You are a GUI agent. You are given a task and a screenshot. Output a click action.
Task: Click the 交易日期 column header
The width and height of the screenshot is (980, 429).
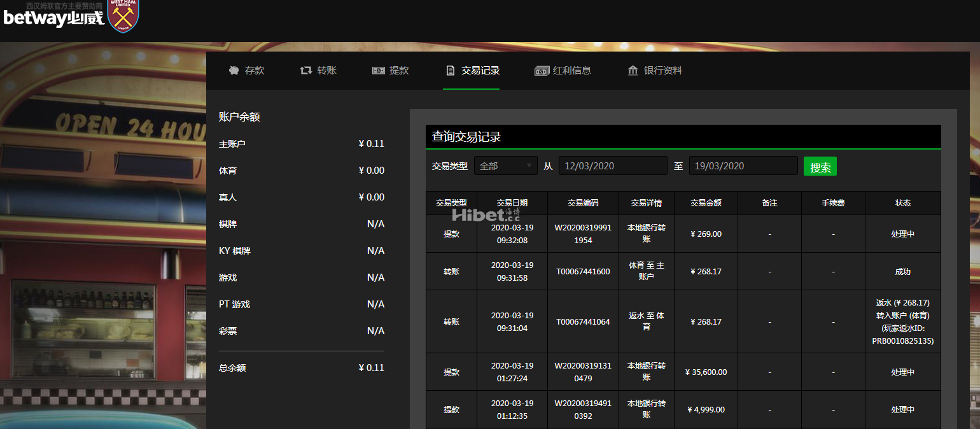click(512, 203)
